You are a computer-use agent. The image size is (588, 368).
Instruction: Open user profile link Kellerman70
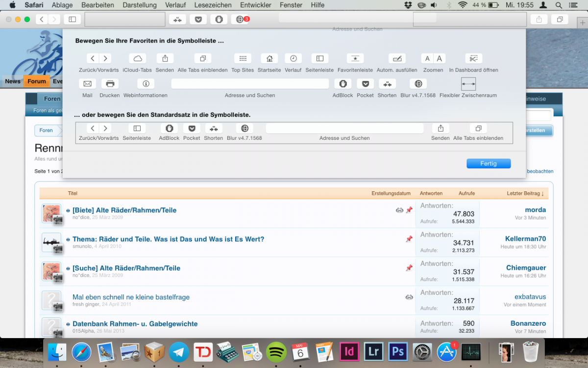525,239
